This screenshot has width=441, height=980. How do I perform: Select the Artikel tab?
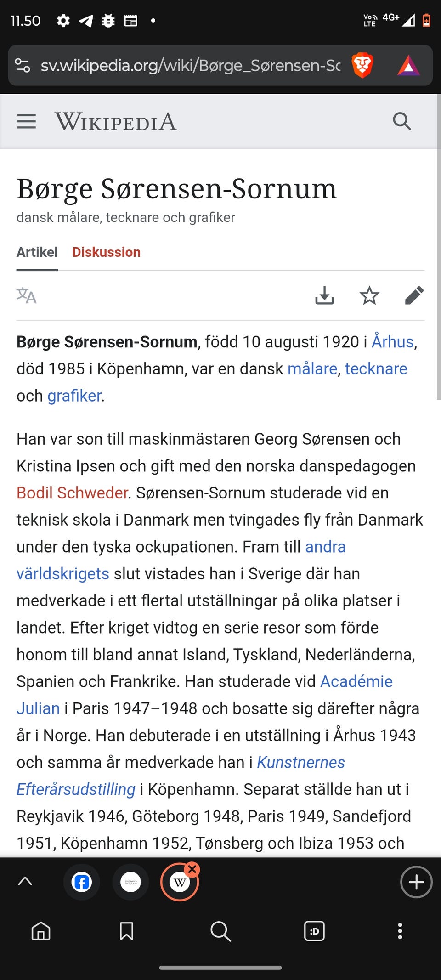37,252
